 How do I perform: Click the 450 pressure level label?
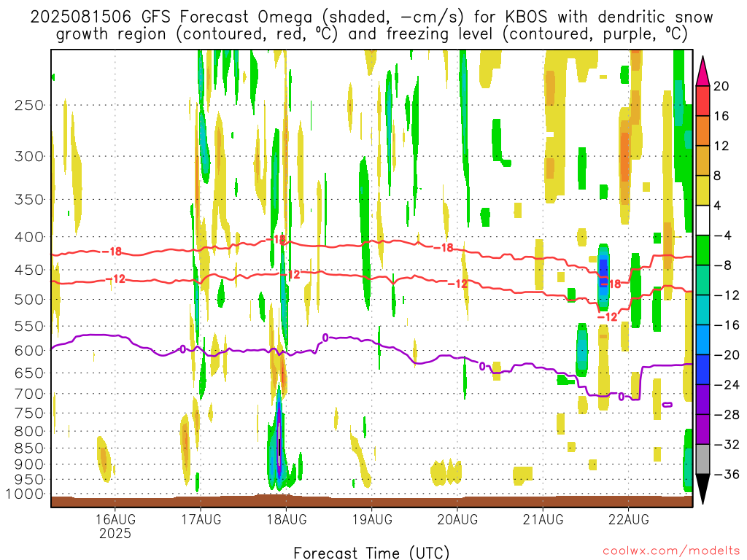pos(29,270)
